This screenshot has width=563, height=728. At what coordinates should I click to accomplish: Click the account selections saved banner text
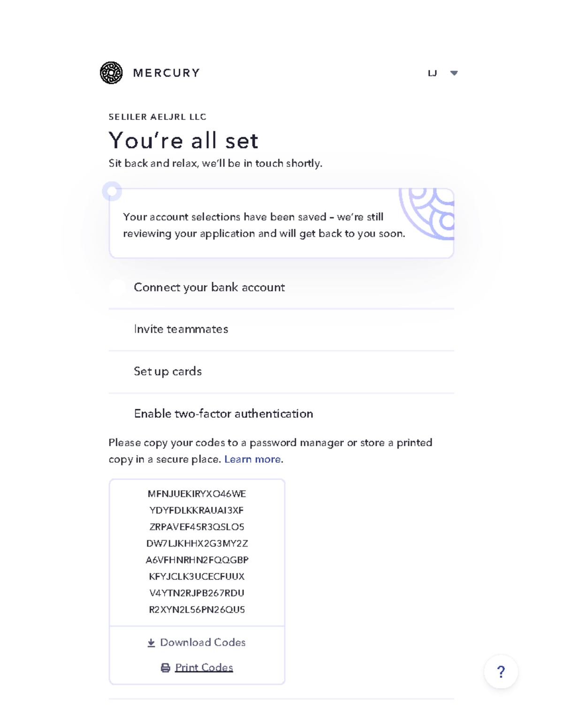coord(264,225)
